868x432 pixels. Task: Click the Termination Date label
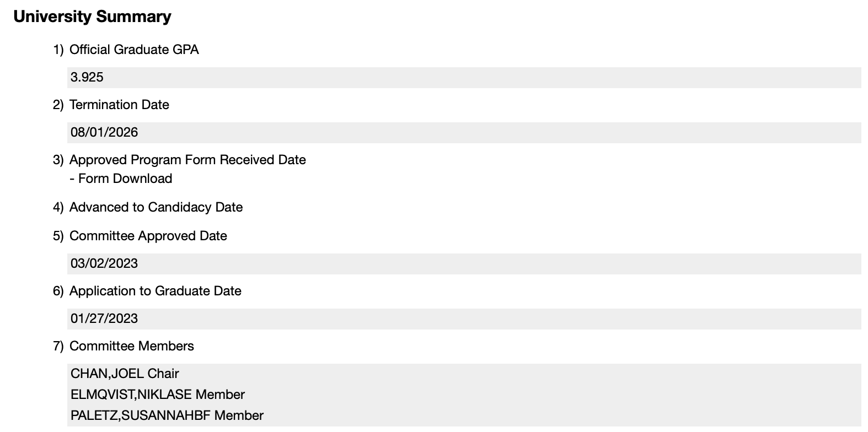[x=119, y=105]
